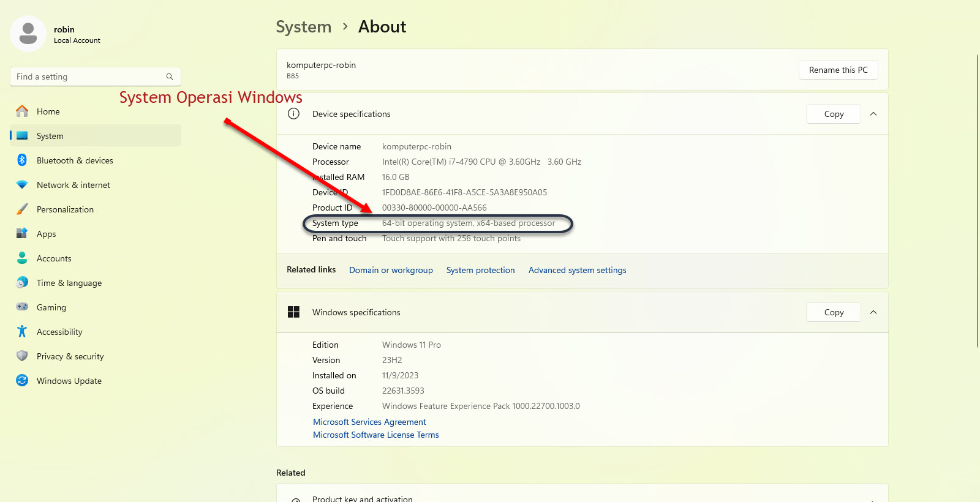
Task: Open Accessibility settings
Action: (x=96, y=332)
